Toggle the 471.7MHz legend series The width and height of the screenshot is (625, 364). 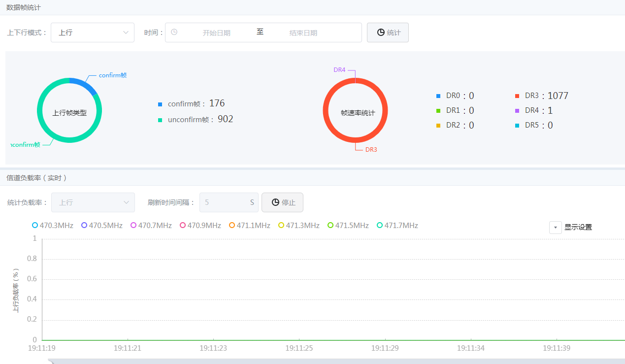click(397, 226)
